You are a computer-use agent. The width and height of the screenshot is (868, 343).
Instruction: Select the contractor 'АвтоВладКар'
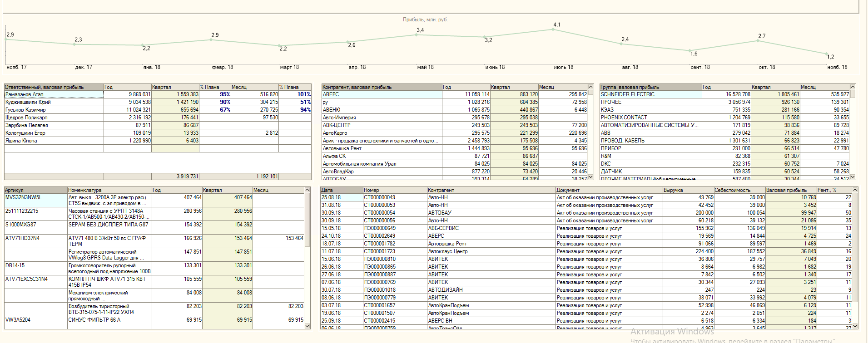[x=382, y=171]
